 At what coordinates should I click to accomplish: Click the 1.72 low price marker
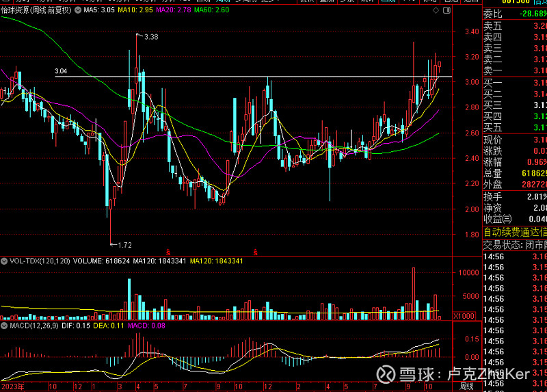(x=124, y=245)
